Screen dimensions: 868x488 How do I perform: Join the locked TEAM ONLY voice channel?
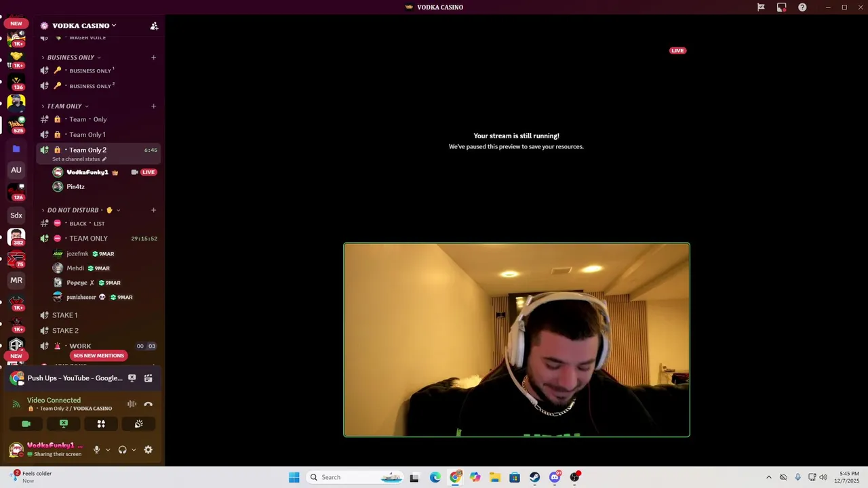98,239
